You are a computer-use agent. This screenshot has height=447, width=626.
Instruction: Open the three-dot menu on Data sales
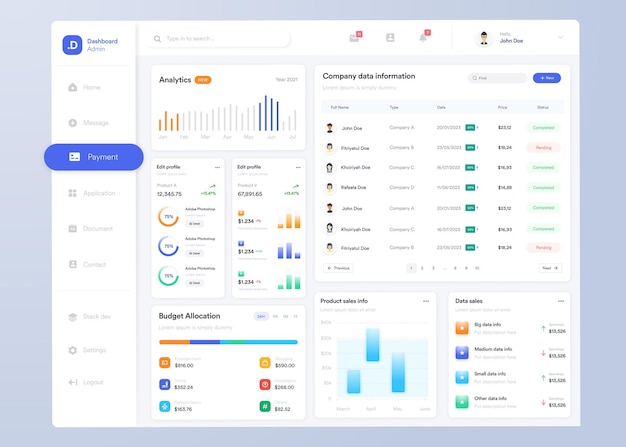[561, 301]
